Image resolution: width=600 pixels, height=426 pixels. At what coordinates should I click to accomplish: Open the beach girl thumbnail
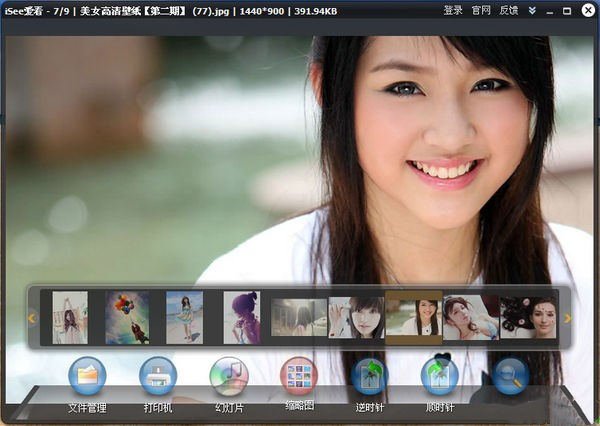184,318
